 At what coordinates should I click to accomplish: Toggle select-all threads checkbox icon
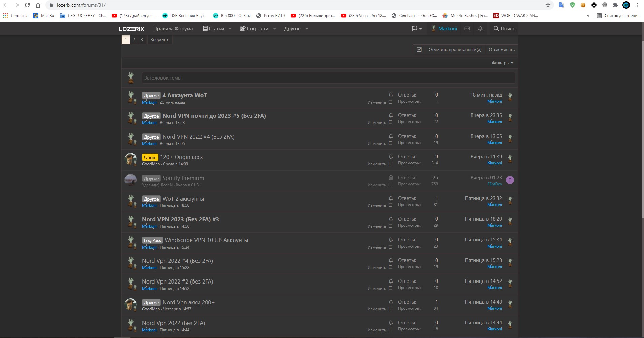419,49
